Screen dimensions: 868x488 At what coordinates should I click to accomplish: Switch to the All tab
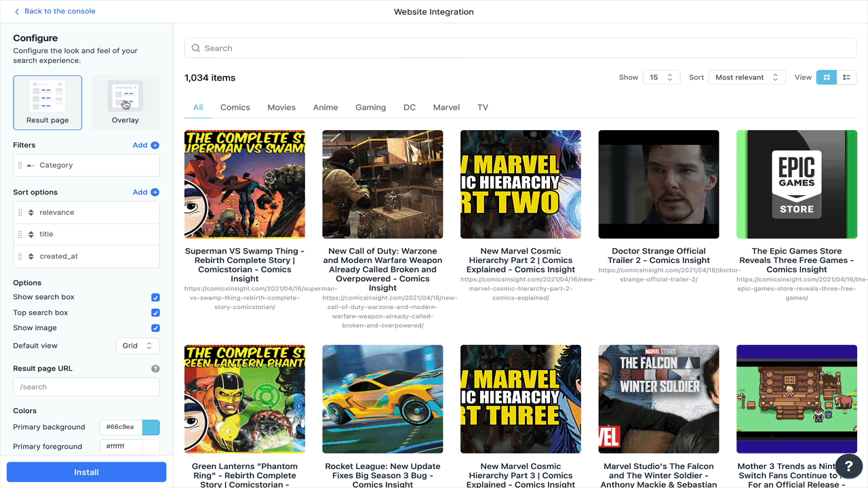(x=198, y=107)
